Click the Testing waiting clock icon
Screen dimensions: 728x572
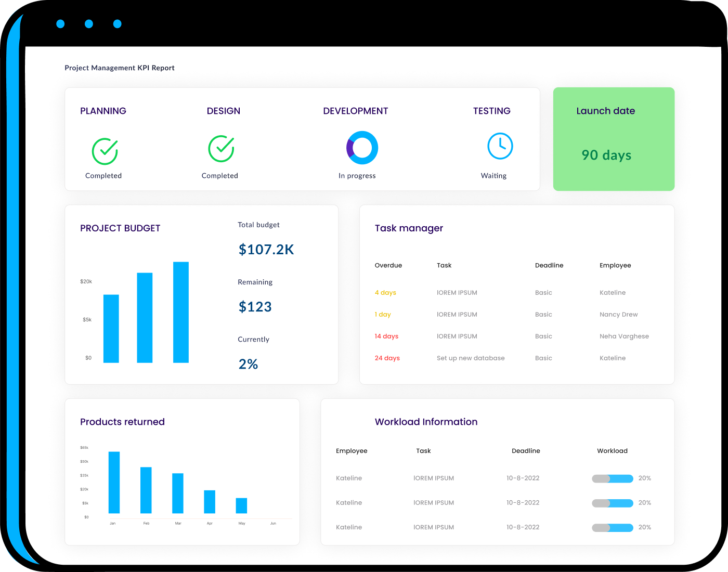[500, 146]
